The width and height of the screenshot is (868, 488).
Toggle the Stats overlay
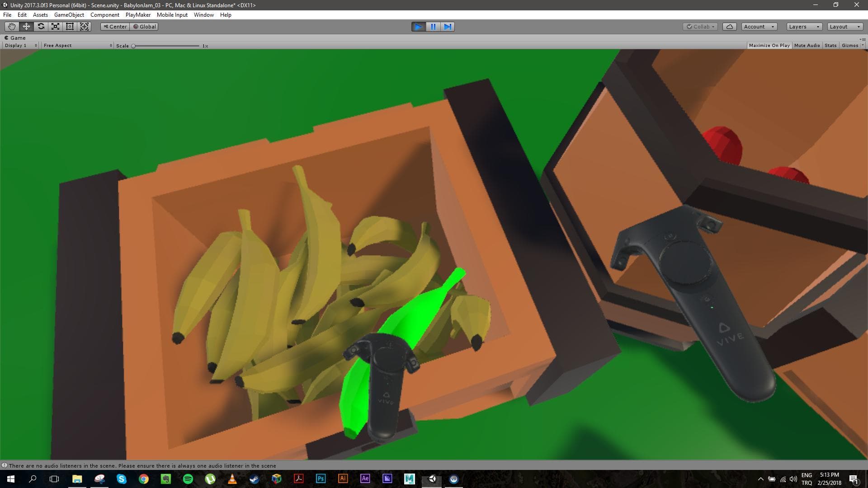click(830, 46)
